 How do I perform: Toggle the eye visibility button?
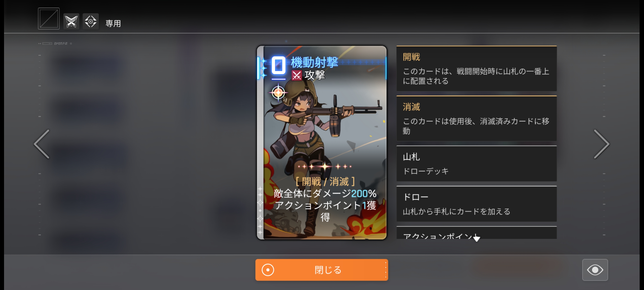(595, 270)
